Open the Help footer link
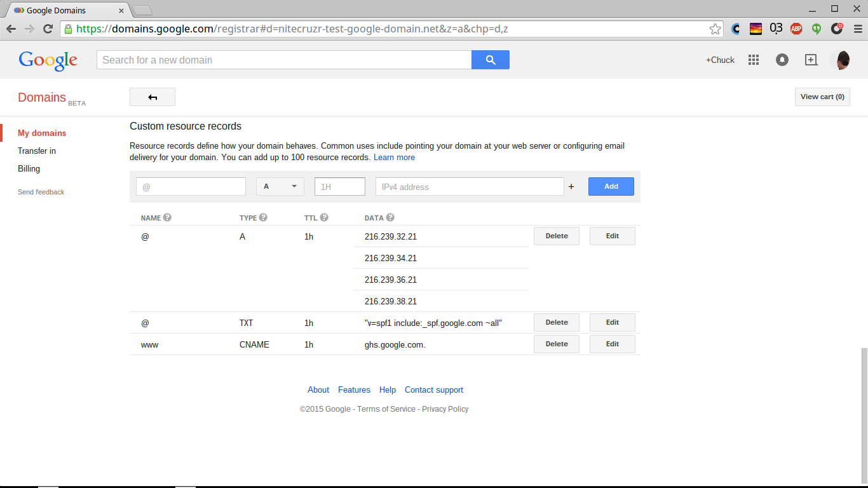 388,390
